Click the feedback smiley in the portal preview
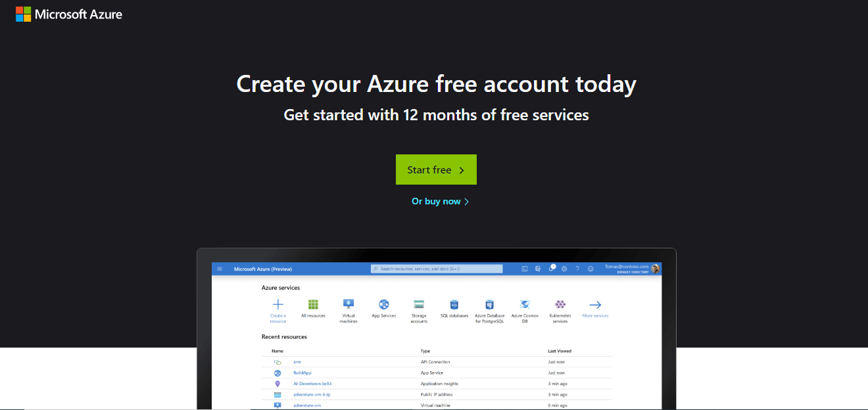 tap(591, 269)
